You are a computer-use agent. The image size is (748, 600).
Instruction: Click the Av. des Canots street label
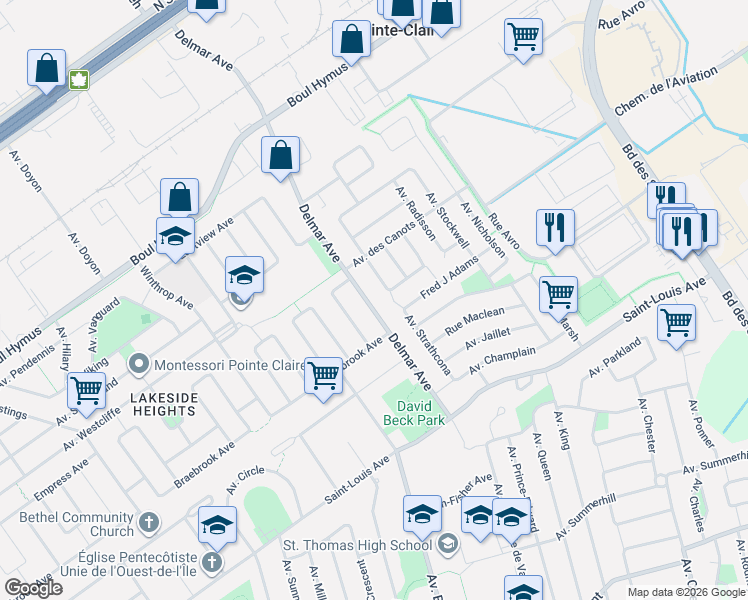384,245
